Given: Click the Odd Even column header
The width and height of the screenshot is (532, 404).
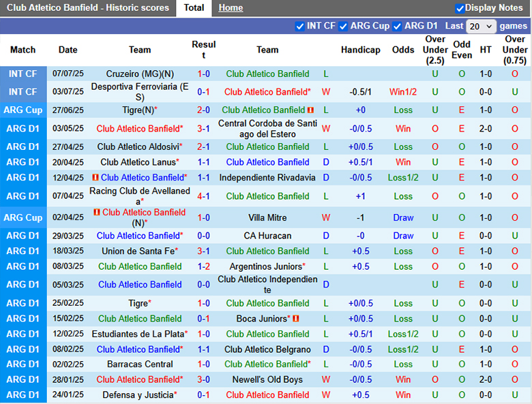Looking at the screenshot, I should 462,50.
